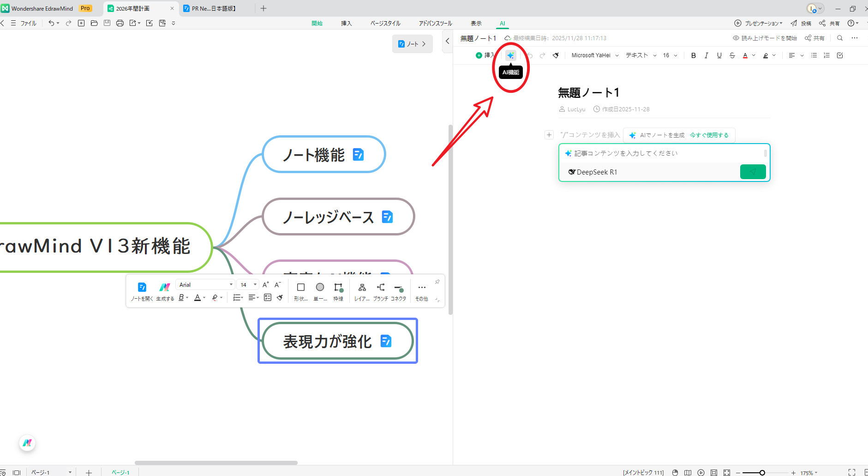Open the 枠線 border icon
The width and height of the screenshot is (868, 476).
pyautogui.click(x=339, y=287)
